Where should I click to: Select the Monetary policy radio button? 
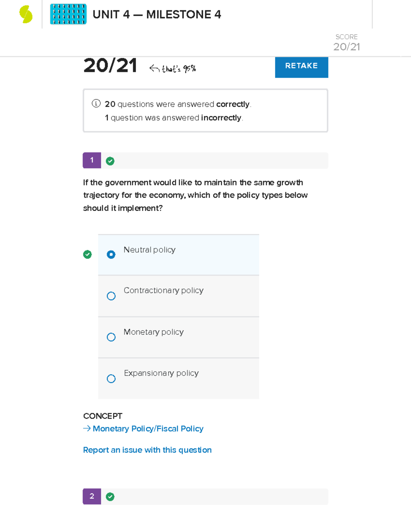tap(111, 337)
